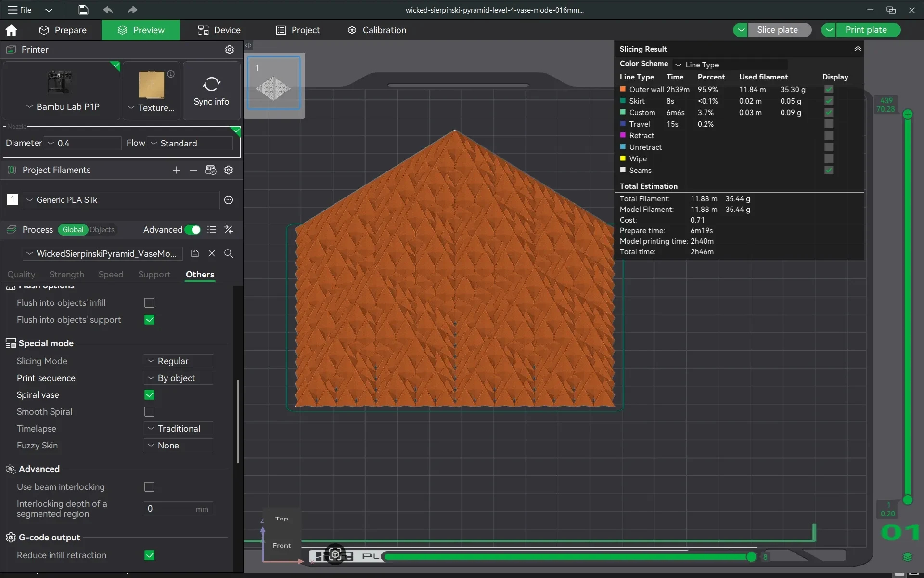Save the process preset
The width and height of the screenshot is (924, 578).
(195, 253)
